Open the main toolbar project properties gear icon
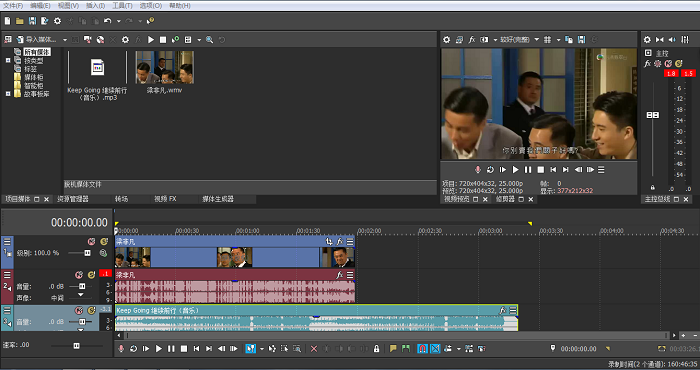The image size is (700, 370). 57,21
